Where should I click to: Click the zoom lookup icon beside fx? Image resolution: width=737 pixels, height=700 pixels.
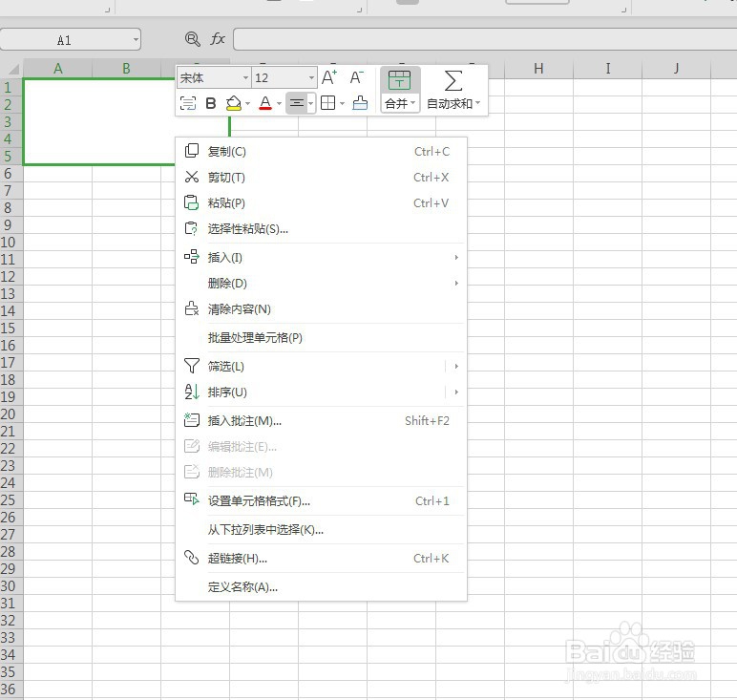(192, 39)
